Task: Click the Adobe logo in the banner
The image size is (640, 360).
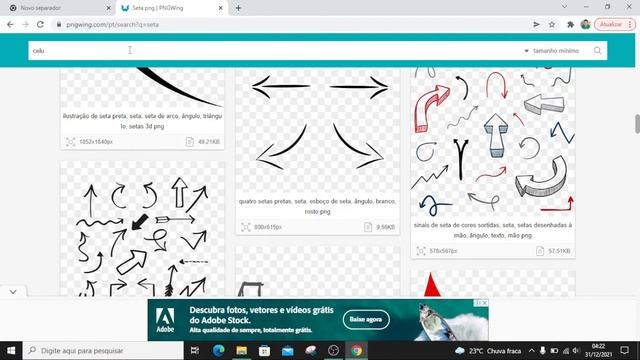Action: [165, 320]
